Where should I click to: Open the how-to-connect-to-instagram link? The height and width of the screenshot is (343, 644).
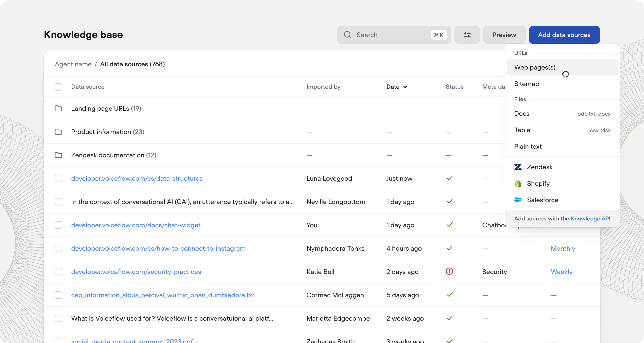(x=158, y=248)
